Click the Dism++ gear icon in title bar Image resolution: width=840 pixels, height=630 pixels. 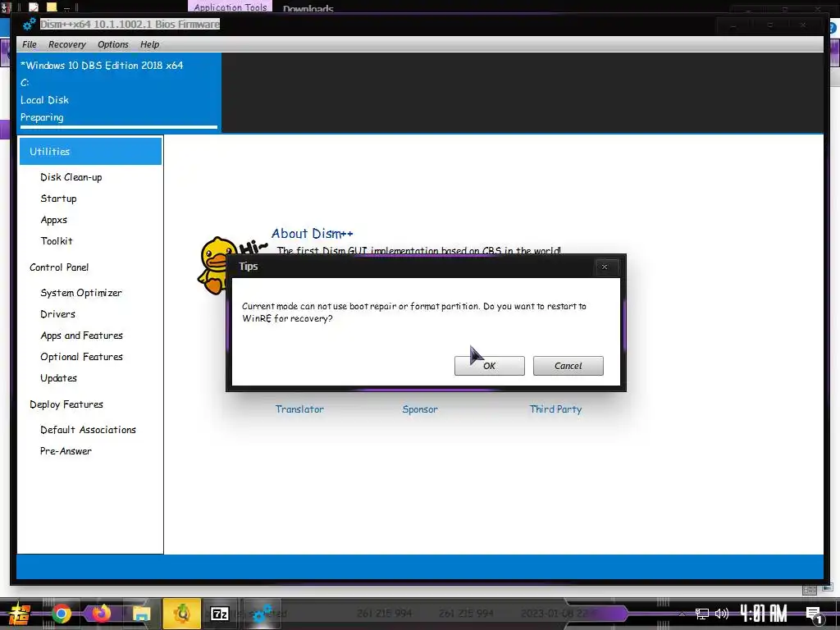pos(29,24)
